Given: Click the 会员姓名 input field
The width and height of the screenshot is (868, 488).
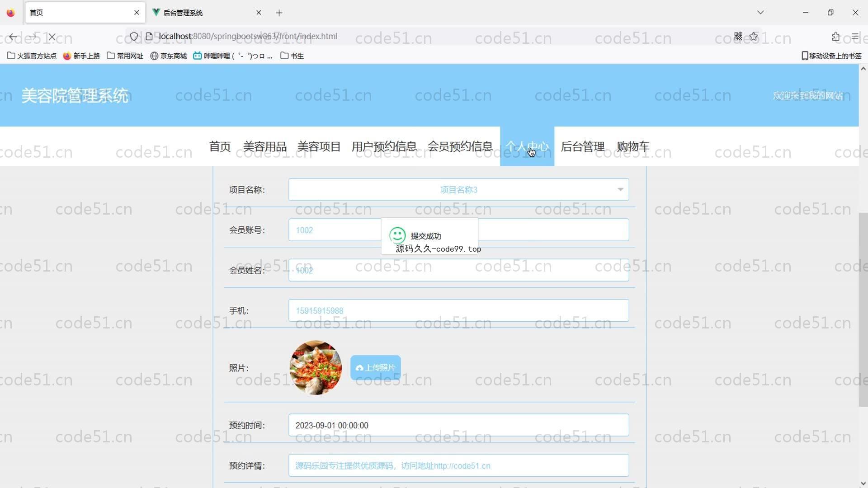Looking at the screenshot, I should point(459,270).
